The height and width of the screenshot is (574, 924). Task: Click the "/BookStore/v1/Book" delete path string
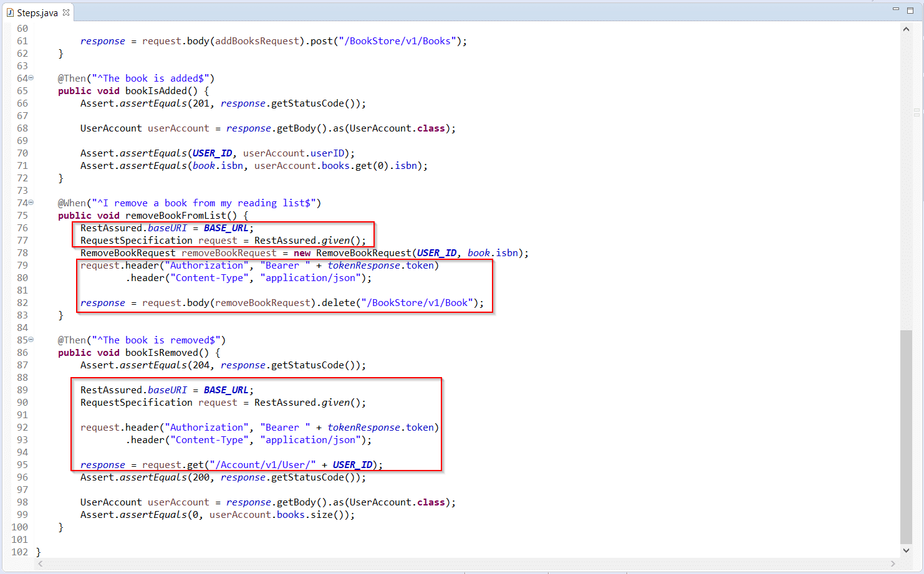417,303
